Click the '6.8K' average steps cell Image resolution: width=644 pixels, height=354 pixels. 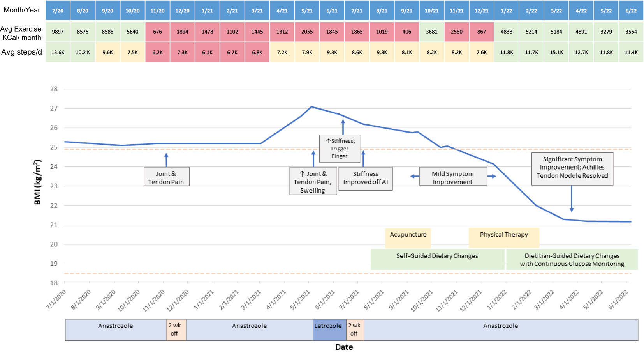tap(257, 52)
